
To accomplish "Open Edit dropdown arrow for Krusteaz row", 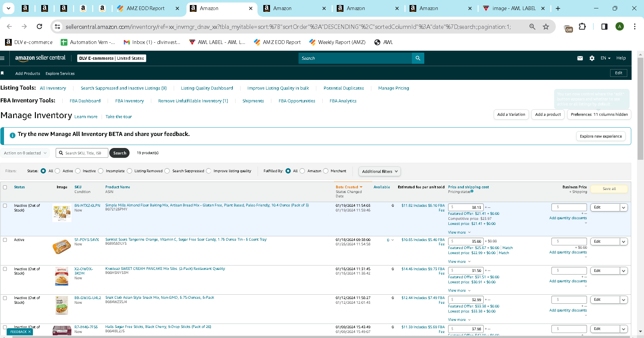I will [624, 271].
